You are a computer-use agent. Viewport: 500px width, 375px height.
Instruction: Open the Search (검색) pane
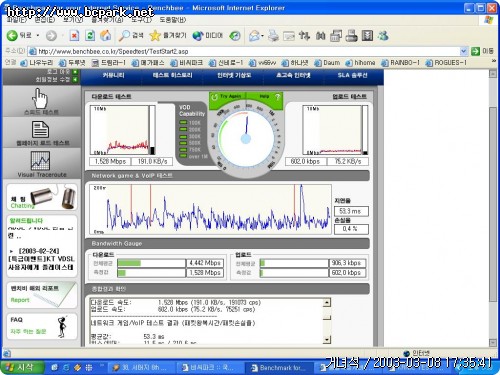point(131,35)
